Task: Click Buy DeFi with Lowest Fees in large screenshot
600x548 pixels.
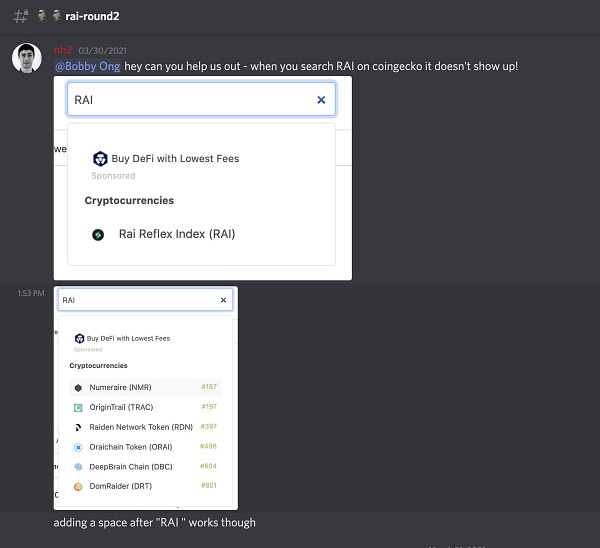Action: coord(175,158)
